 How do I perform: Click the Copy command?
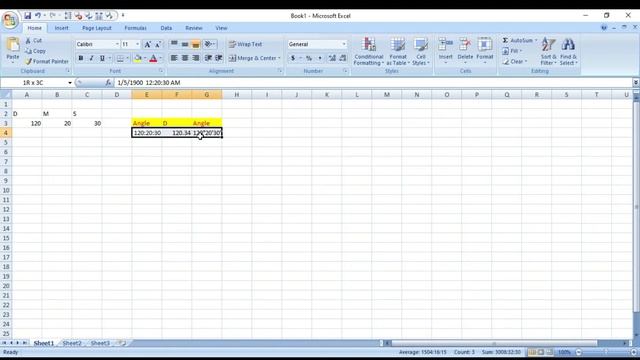(35, 51)
